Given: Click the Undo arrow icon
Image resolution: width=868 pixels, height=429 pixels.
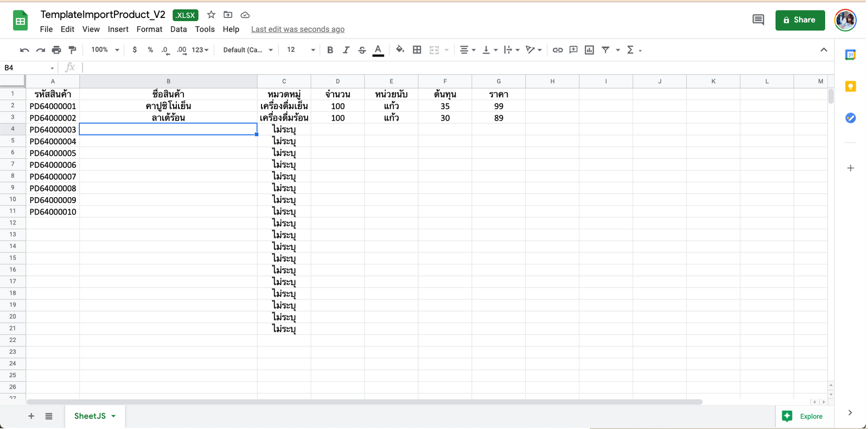Looking at the screenshot, I should coord(24,50).
